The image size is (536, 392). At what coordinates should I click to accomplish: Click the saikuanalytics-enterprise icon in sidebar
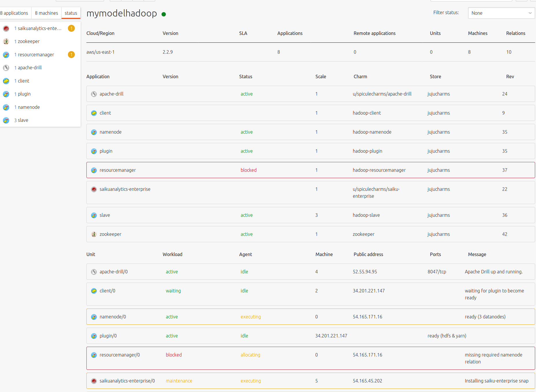click(x=6, y=29)
